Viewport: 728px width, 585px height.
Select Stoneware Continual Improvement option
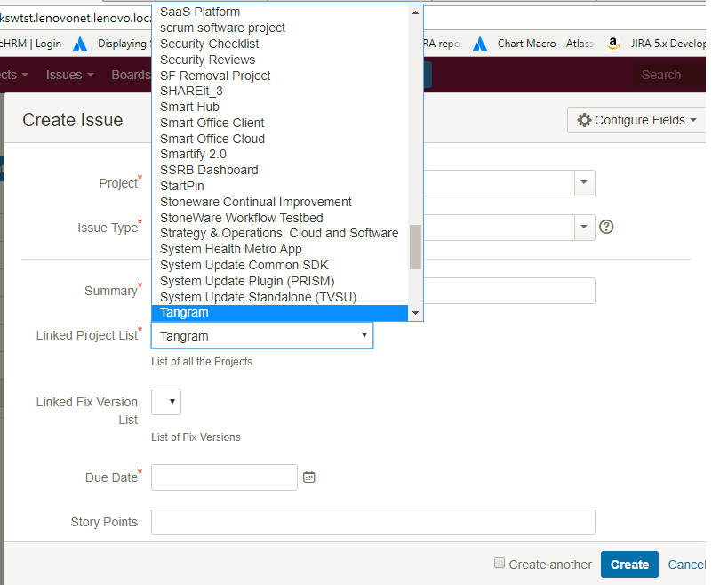(280, 202)
